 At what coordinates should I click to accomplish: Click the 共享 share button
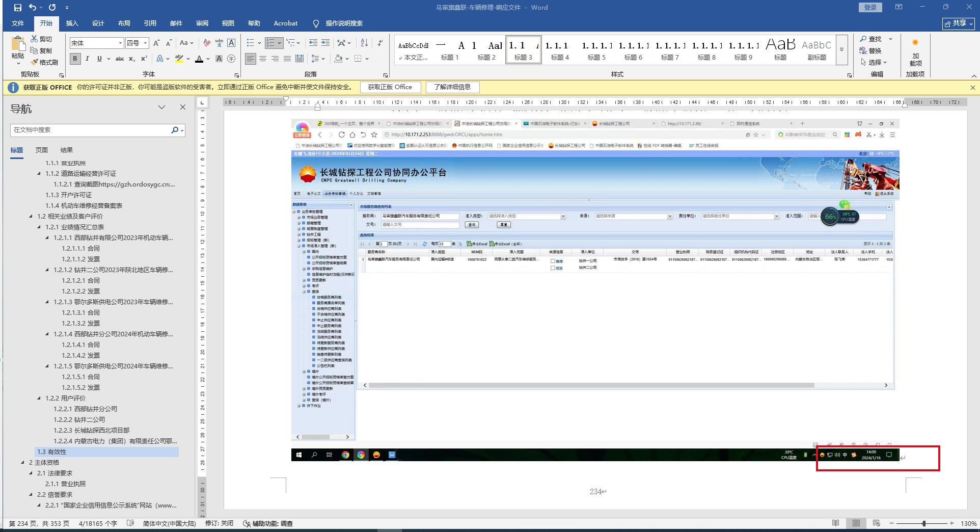coord(959,23)
